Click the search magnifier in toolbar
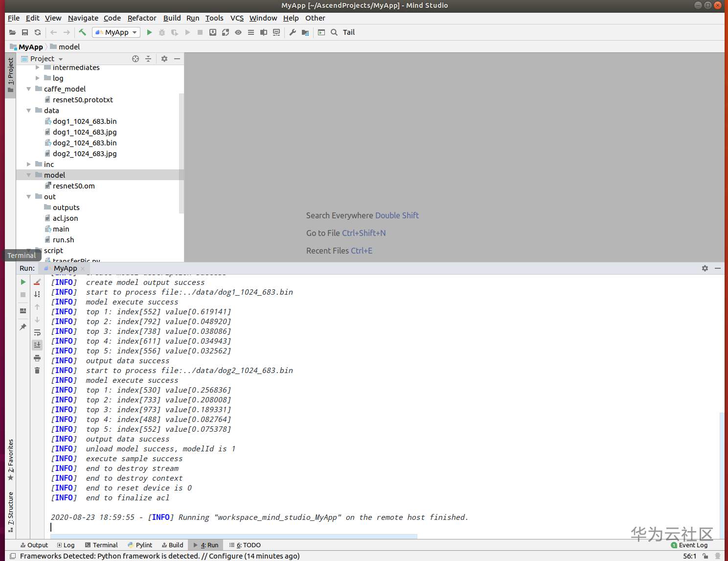This screenshot has width=728, height=561. click(x=334, y=32)
